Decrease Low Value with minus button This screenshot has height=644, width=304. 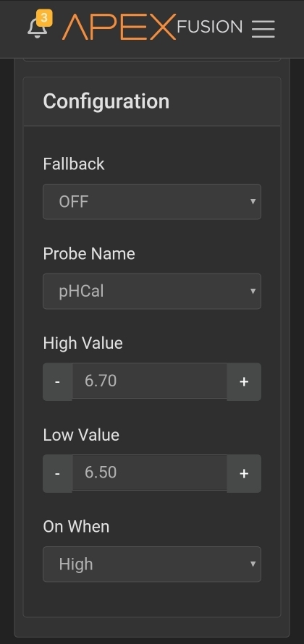(57, 473)
